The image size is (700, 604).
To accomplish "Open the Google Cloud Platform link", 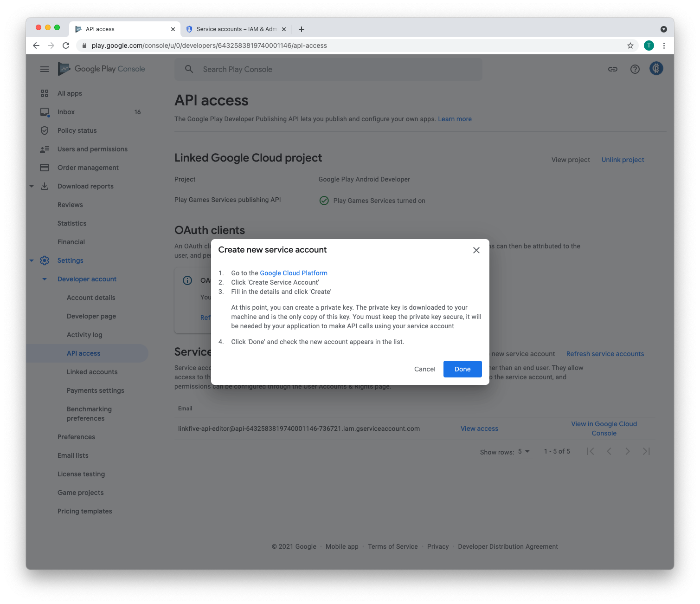I will [294, 273].
